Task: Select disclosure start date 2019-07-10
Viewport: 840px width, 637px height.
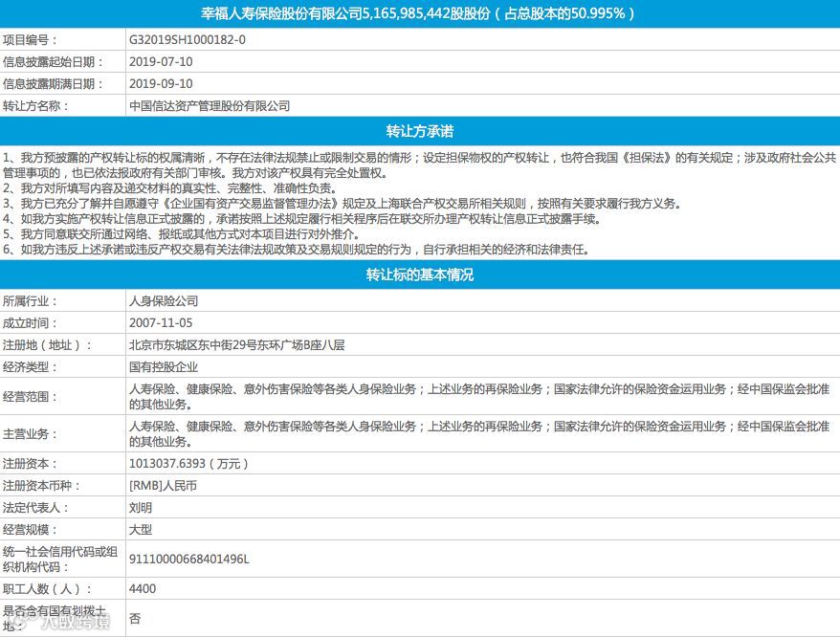Action: (x=161, y=61)
